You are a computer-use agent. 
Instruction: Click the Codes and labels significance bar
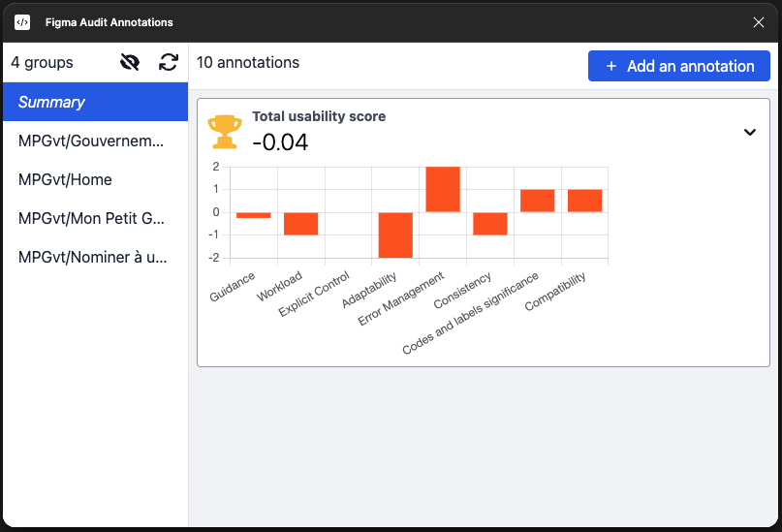click(x=537, y=201)
